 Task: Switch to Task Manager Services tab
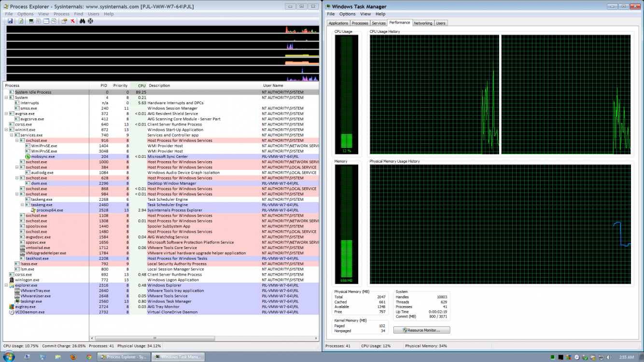point(378,23)
